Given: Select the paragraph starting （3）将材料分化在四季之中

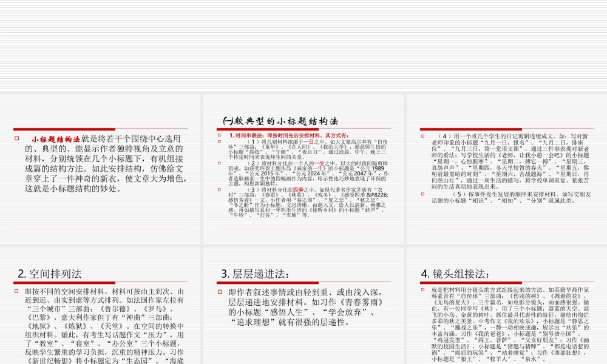Looking at the screenshot, I should (308, 202).
